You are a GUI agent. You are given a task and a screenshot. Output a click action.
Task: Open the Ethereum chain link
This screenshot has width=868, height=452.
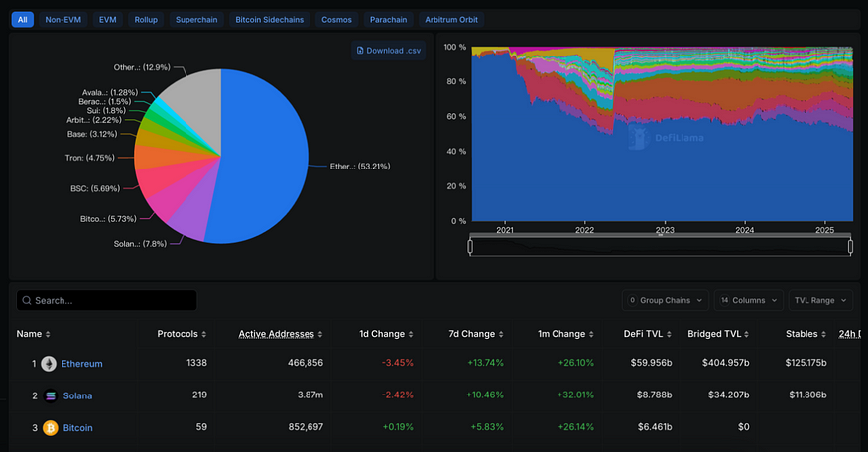81,364
